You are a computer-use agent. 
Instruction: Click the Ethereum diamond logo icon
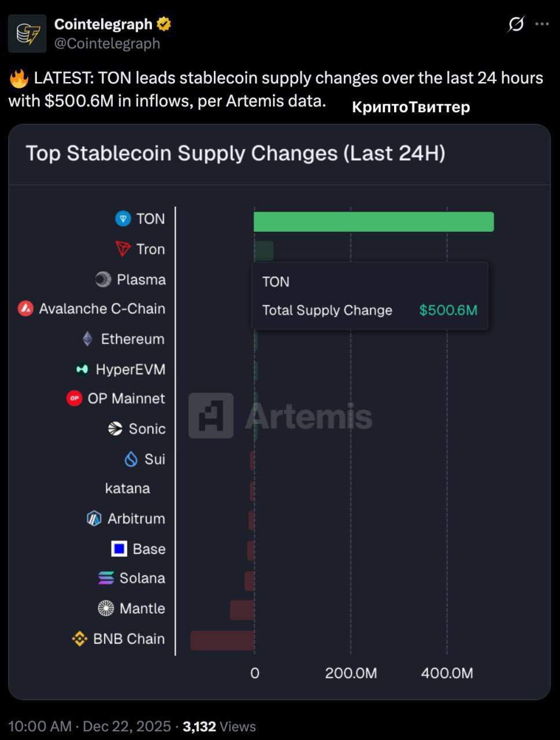tap(87, 339)
